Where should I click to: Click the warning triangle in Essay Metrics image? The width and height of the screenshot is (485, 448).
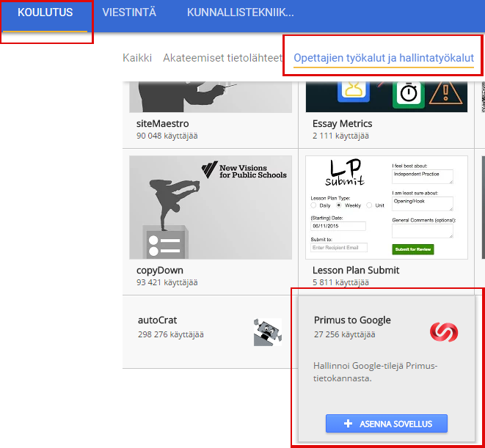point(445,93)
